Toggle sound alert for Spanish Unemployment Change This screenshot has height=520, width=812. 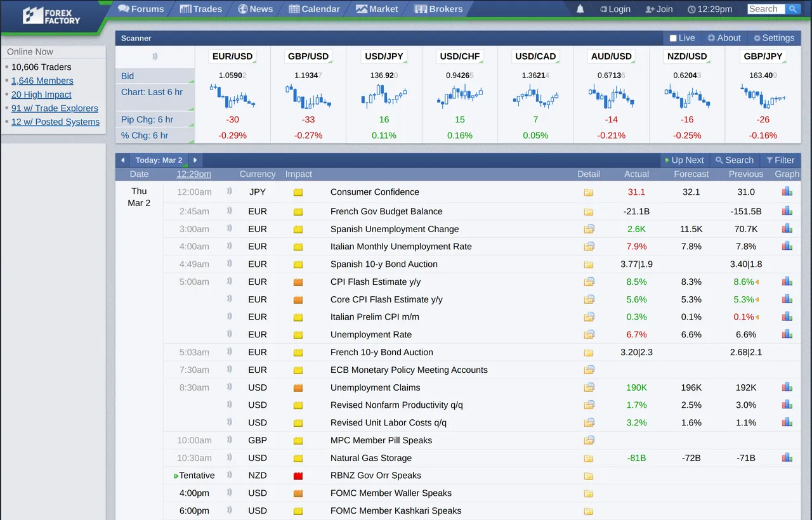[x=230, y=228]
